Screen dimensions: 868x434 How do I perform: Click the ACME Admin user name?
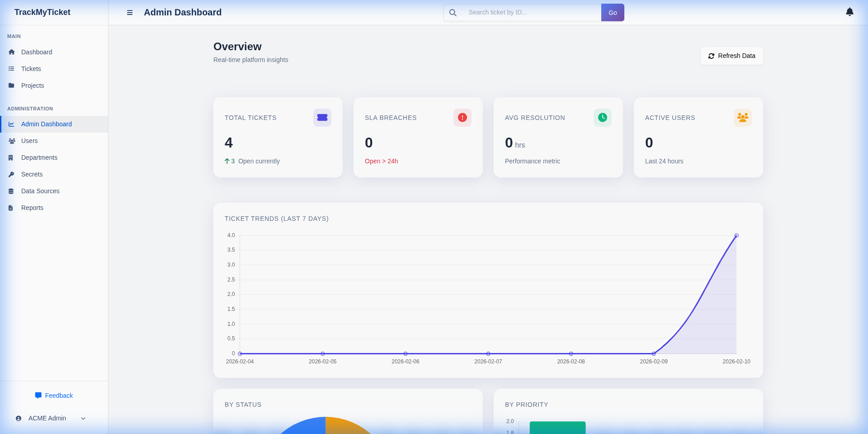47,419
